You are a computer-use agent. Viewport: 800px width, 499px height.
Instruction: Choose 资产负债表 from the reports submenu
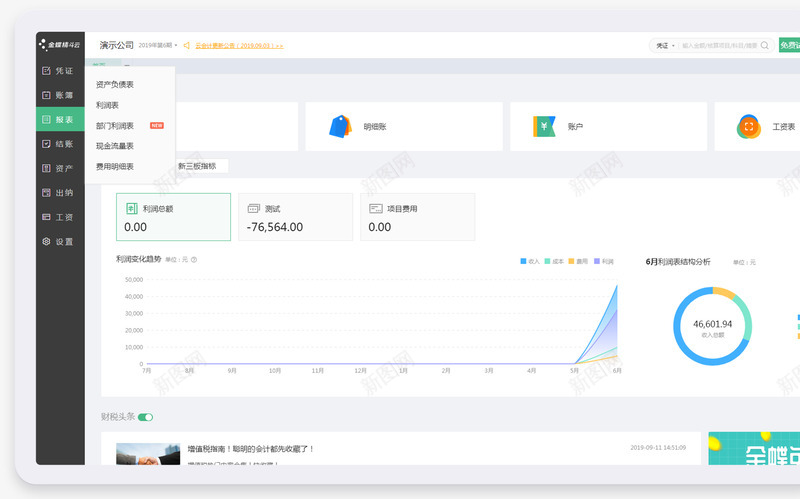tap(115, 85)
